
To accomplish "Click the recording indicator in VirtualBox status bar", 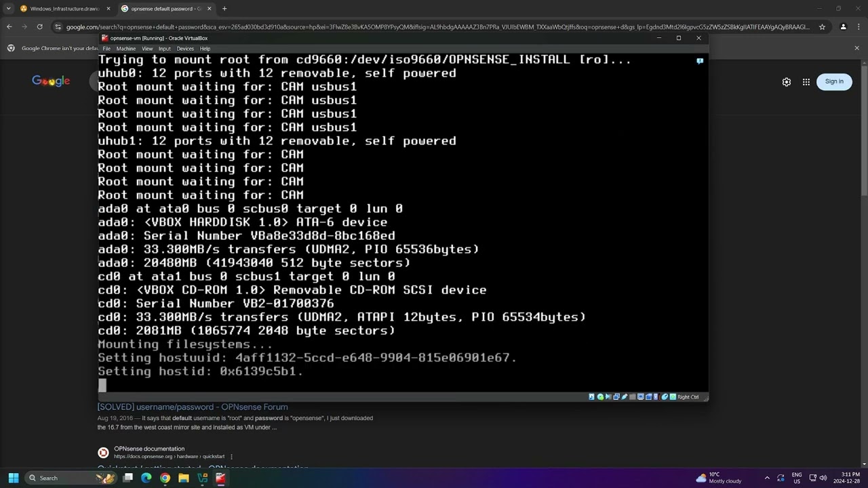I will point(648,397).
